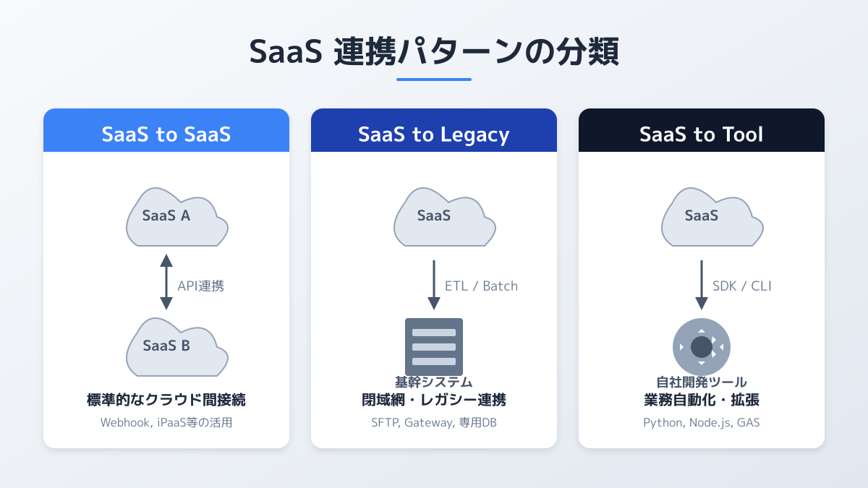Select the SaaS to Legacy header

click(x=434, y=134)
